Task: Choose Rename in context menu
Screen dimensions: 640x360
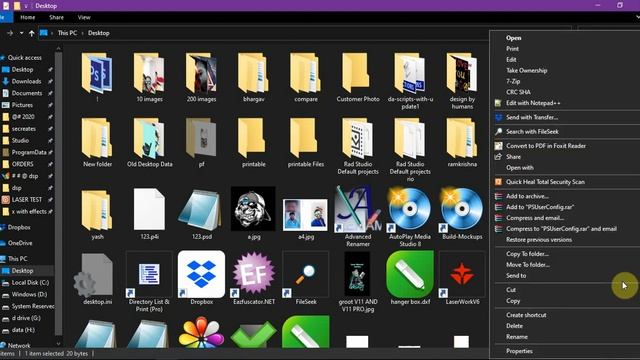Action: coord(517,337)
